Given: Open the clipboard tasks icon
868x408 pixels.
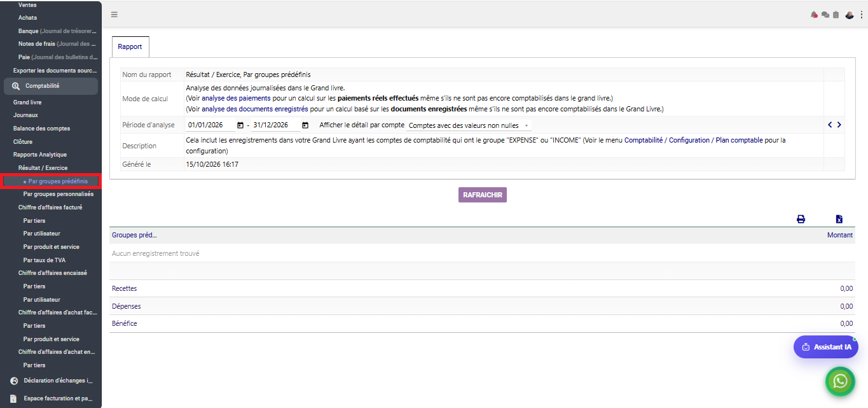Looking at the screenshot, I should click(836, 15).
